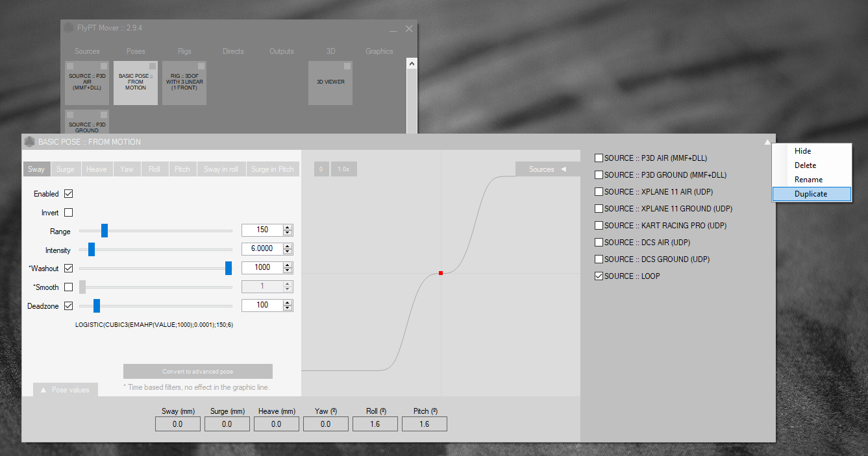Image resolution: width=868 pixels, height=456 pixels.
Task: Toggle the Enabled checkbox
Action: [69, 194]
